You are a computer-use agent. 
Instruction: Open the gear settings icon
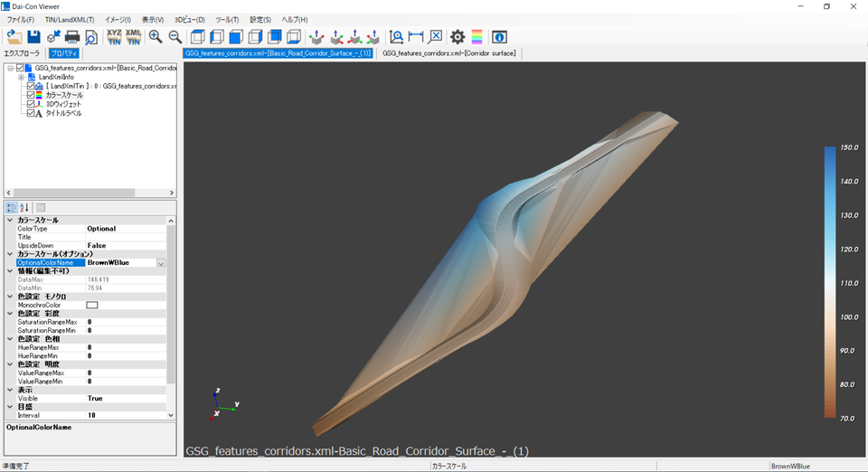coord(458,37)
